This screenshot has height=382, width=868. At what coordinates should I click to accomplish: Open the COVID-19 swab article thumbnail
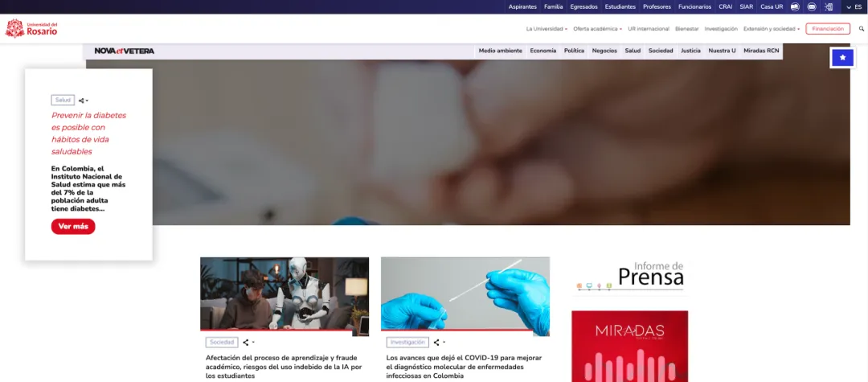pyautogui.click(x=465, y=295)
